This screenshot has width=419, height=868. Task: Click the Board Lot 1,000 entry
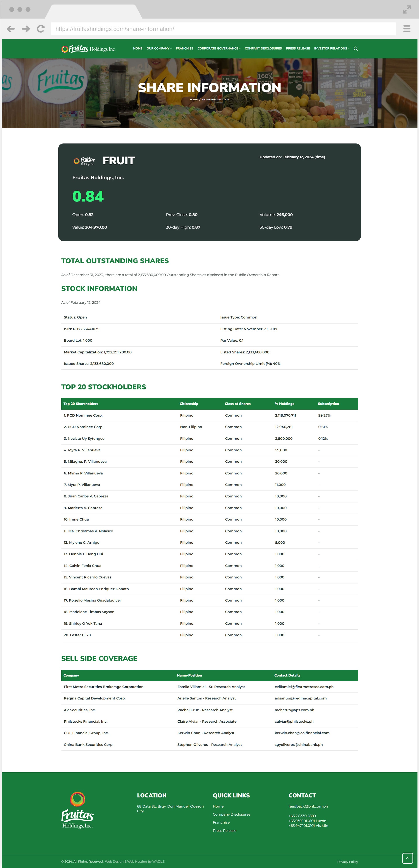[x=78, y=340]
